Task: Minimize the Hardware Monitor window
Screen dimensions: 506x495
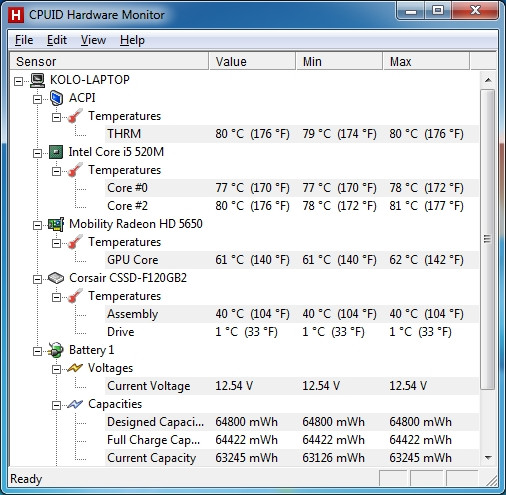Action: pos(411,11)
